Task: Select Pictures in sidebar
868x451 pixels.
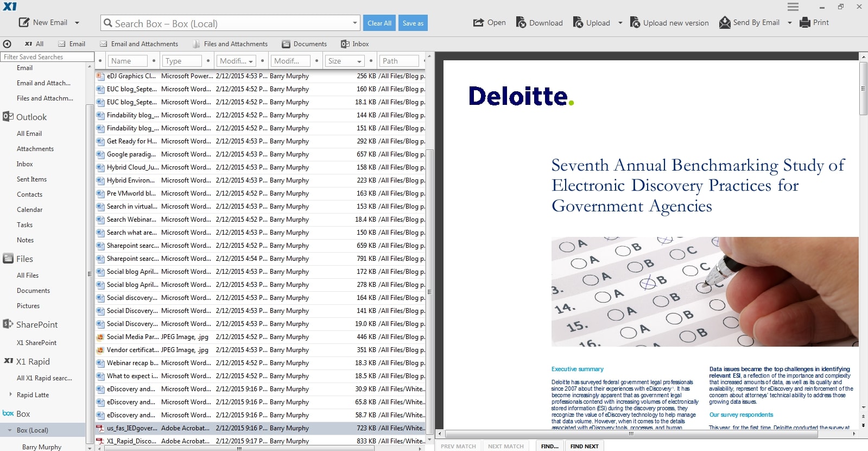Action: [x=28, y=306]
